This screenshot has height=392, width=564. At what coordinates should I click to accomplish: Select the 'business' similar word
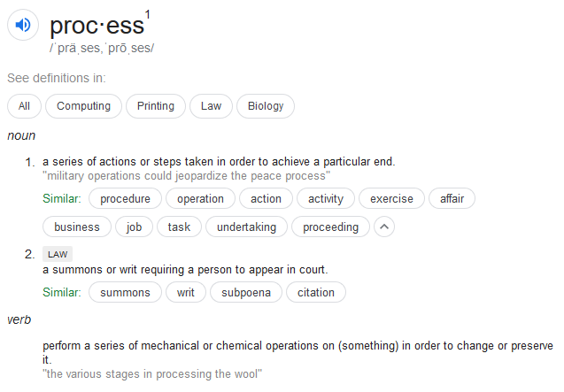click(x=76, y=227)
